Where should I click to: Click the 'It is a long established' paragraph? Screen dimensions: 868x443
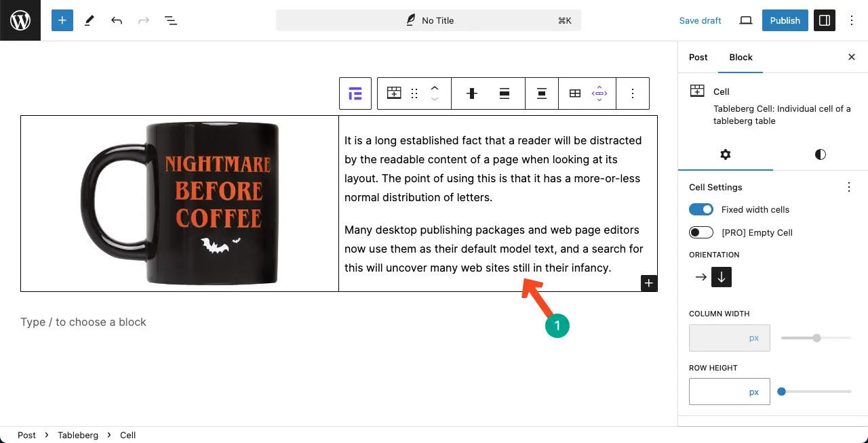point(493,169)
